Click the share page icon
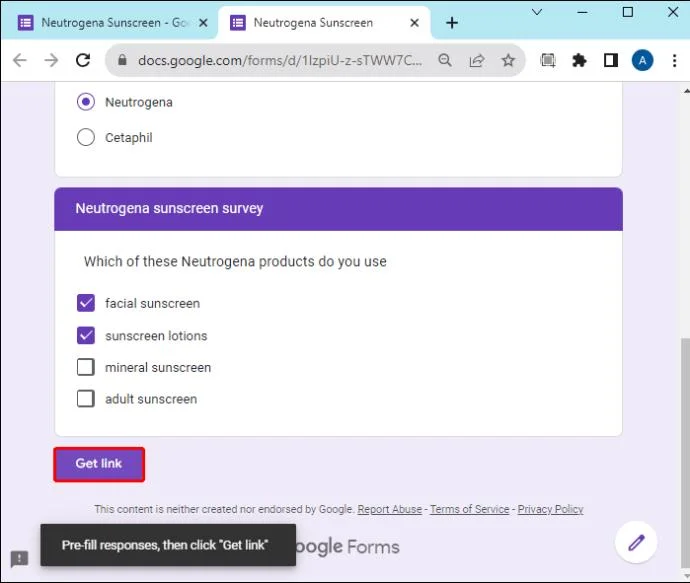690x583 pixels. 477,60
